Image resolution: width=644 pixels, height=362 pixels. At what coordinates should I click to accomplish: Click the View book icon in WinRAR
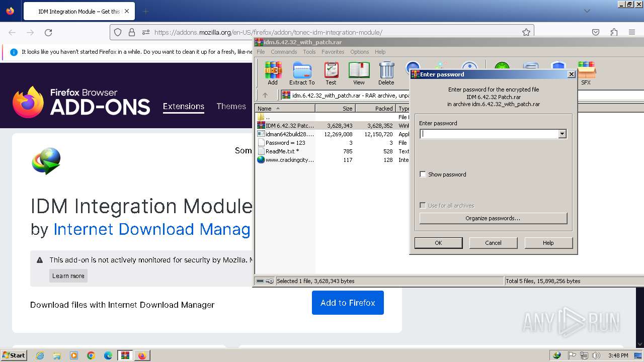tap(359, 73)
